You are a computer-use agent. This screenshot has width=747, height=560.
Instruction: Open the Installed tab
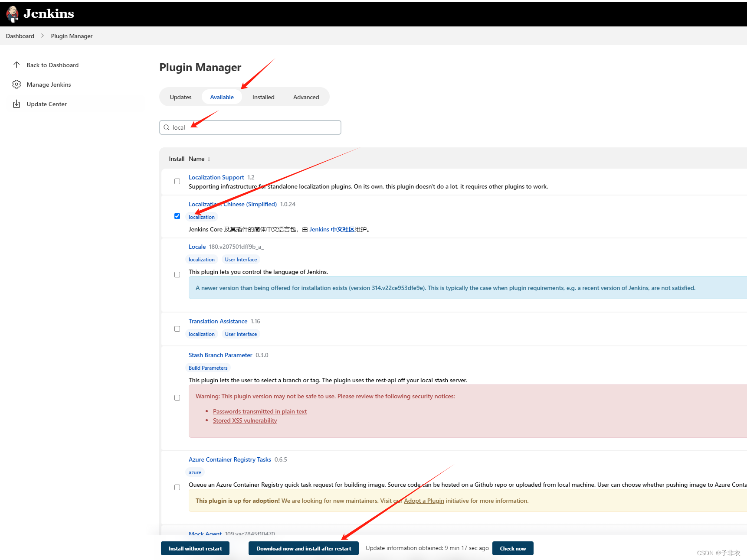pos(263,97)
